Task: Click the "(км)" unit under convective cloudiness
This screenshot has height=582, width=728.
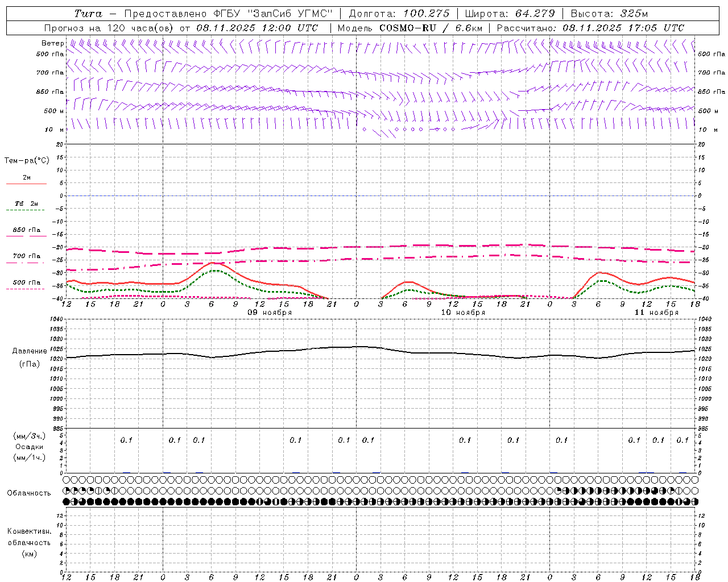Action: point(29,554)
